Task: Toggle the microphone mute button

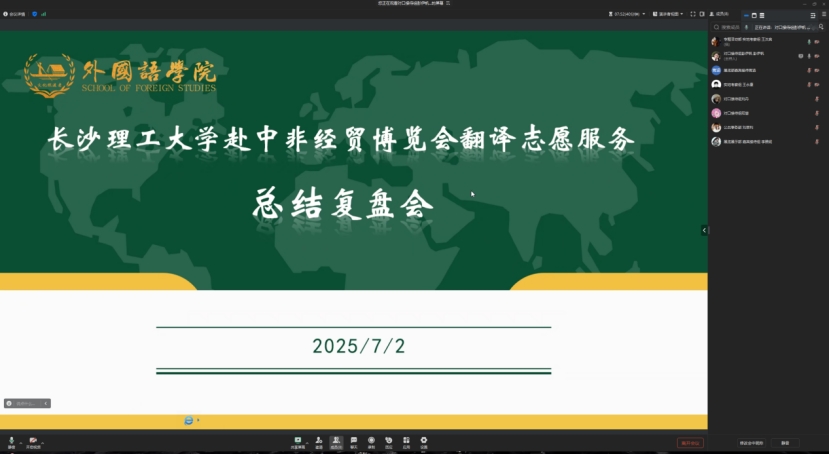Action: [12, 441]
